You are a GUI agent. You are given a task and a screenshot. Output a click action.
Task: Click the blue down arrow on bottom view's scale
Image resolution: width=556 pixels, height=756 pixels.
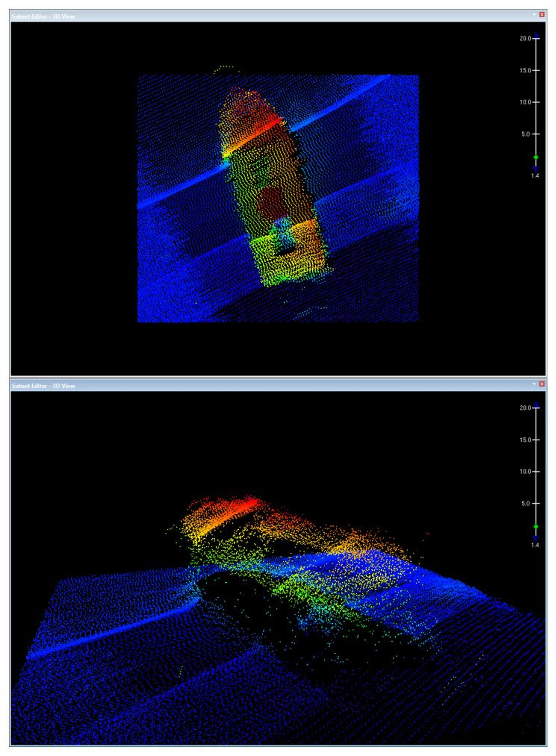pyautogui.click(x=536, y=538)
